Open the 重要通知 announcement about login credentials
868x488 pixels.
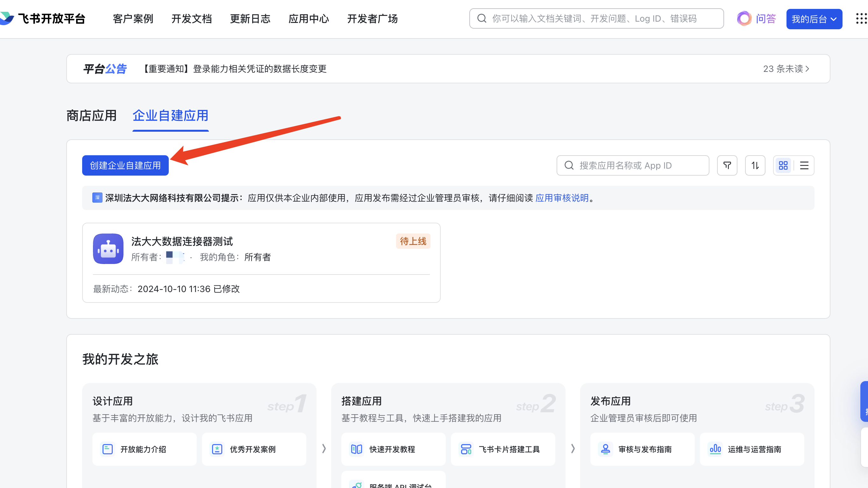pyautogui.click(x=234, y=69)
